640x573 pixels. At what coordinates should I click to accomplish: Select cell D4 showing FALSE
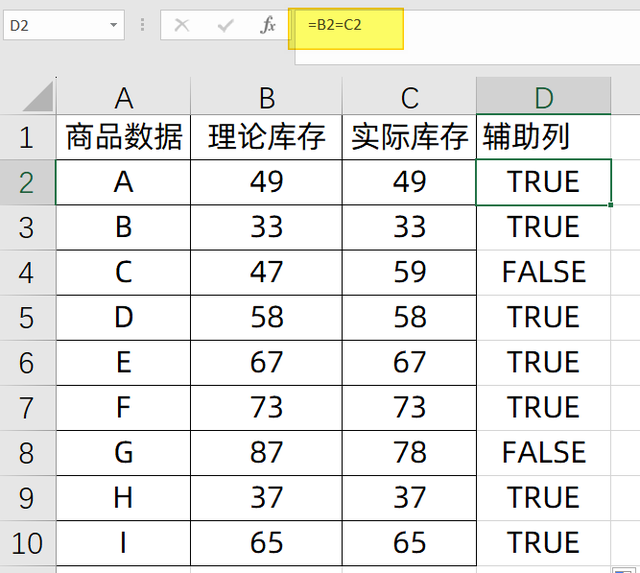pos(544,273)
